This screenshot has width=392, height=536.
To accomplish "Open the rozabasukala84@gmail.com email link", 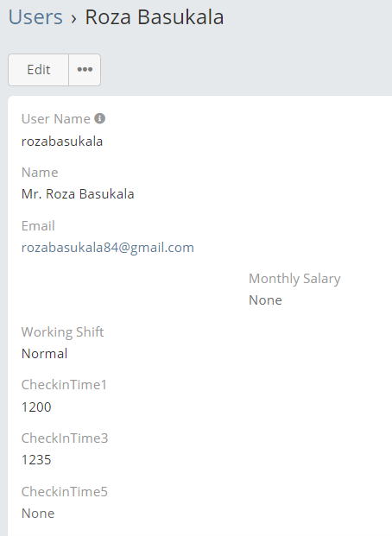I will (107, 248).
